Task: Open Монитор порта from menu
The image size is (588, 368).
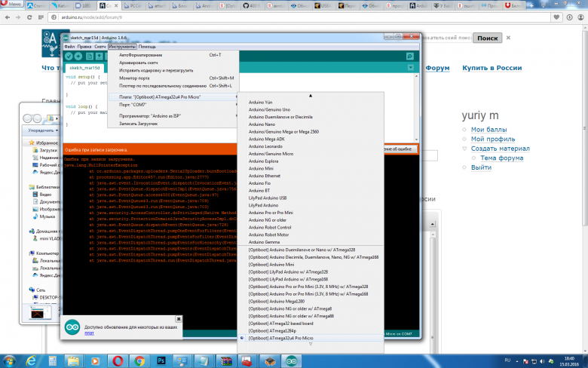Action: tap(173, 78)
